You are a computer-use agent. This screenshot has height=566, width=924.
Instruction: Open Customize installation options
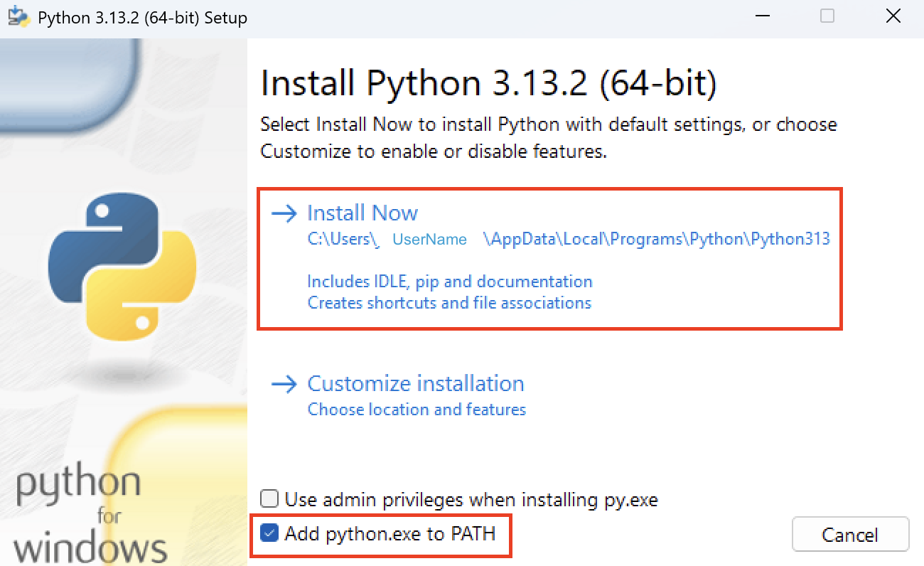(415, 384)
